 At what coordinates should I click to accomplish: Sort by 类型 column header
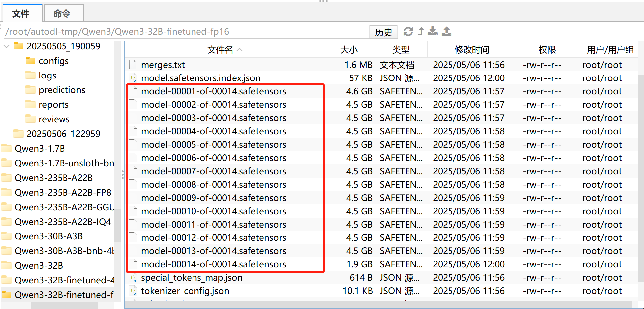click(x=401, y=50)
